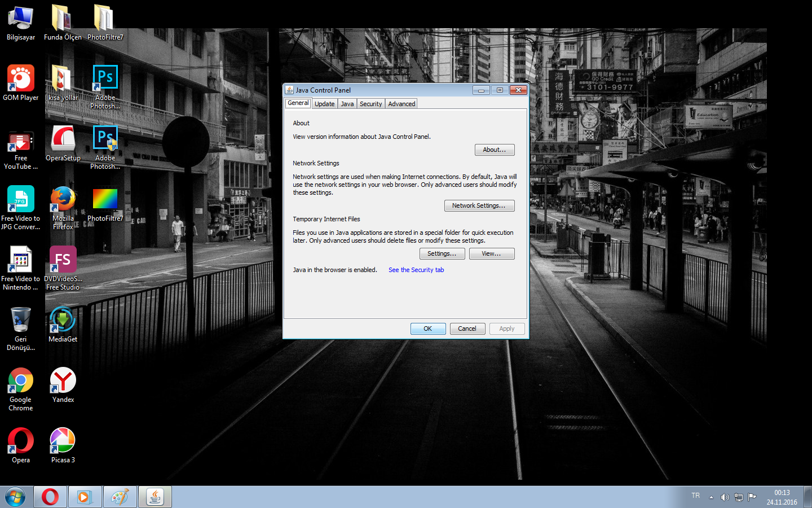Click the taskbar clock showing 00:13
812x508 pixels.
[782, 497]
